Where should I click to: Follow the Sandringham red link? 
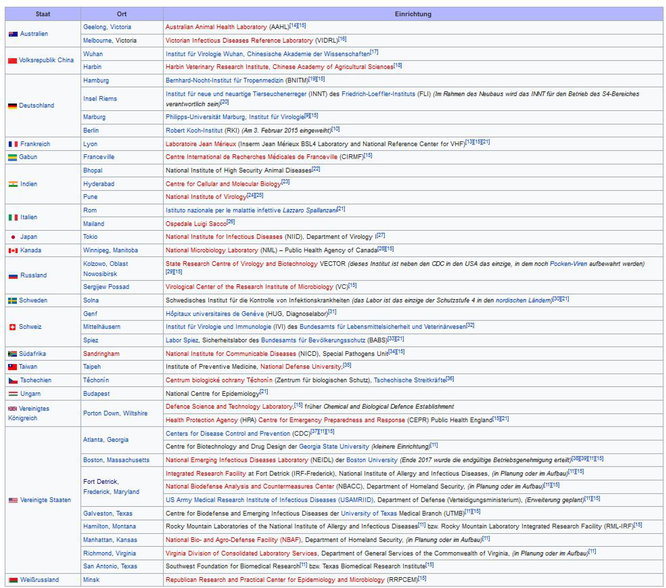pyautogui.click(x=102, y=354)
